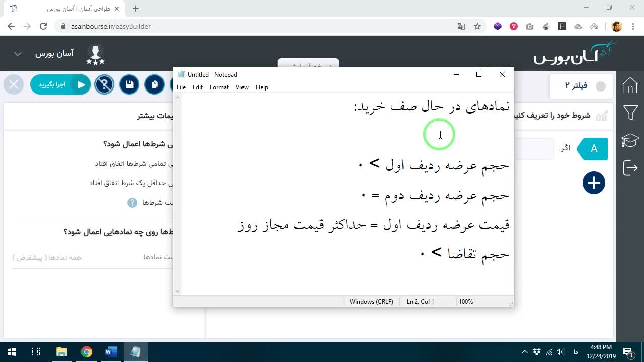Click option حداقل یک شرط اتفاق افتاد
This screenshot has height=362, width=644.
[x=131, y=183]
